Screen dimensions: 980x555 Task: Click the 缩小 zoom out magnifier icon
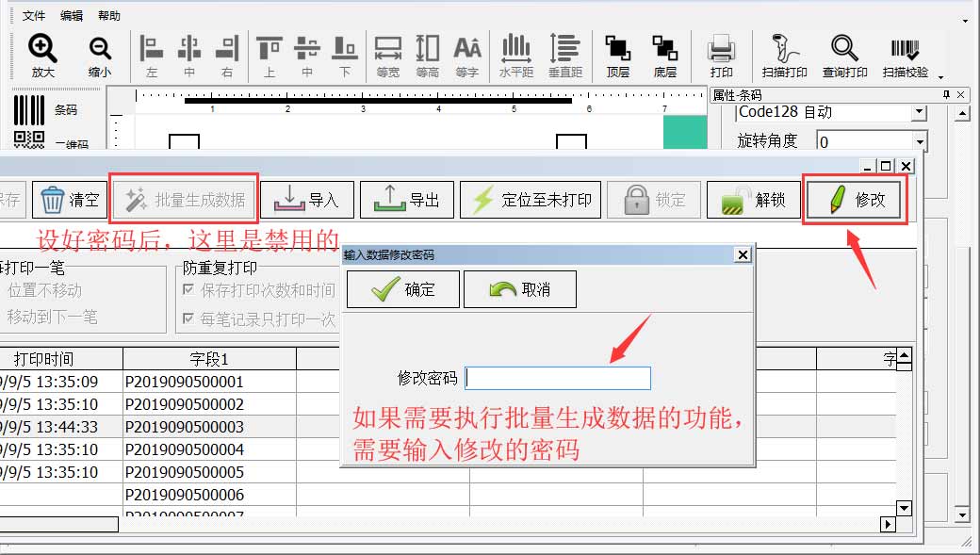pyautogui.click(x=99, y=55)
